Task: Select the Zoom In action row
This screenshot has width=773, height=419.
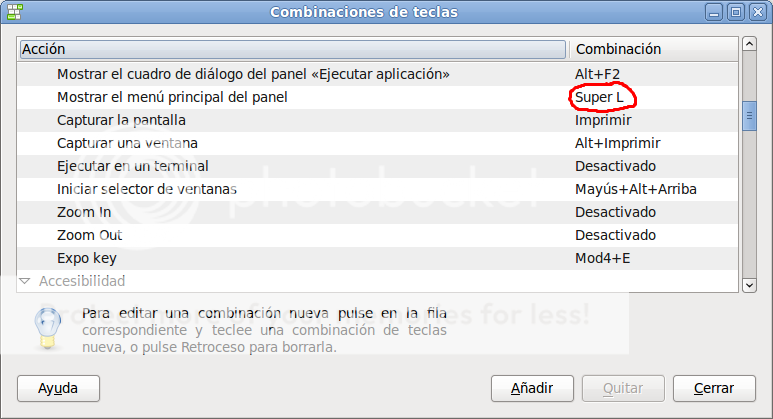Action: pyautogui.click(x=84, y=212)
